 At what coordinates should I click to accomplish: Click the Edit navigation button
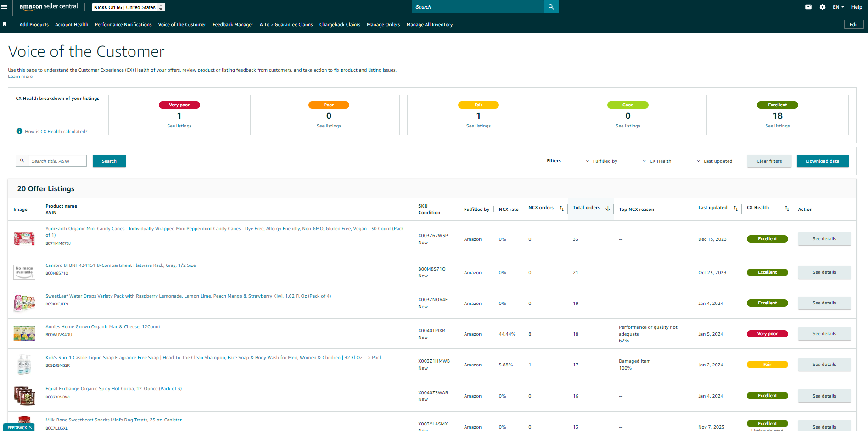tap(853, 24)
